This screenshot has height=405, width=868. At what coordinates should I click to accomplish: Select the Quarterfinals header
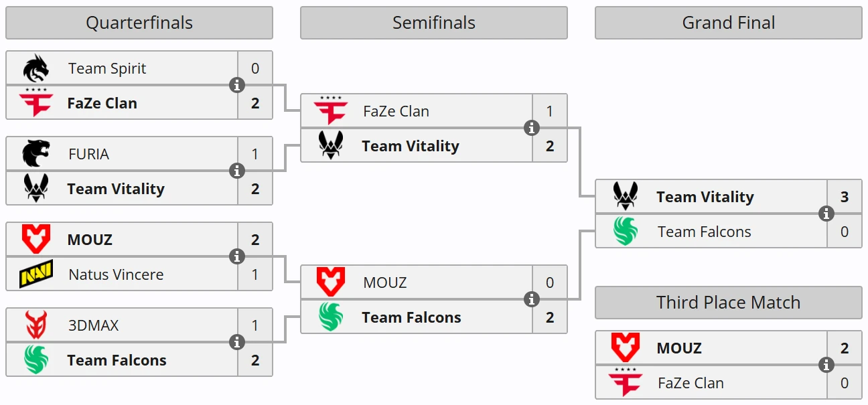pos(139,23)
